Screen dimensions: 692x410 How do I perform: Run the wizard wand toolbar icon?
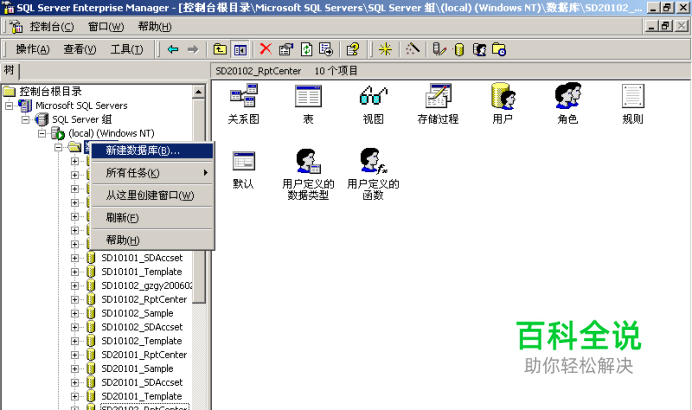(x=412, y=49)
